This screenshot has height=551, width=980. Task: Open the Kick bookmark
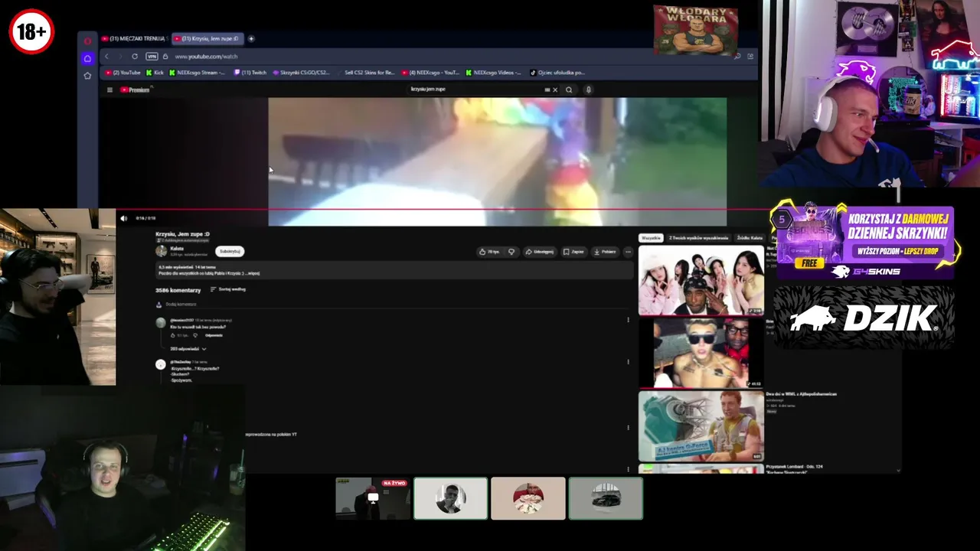pyautogui.click(x=155, y=73)
